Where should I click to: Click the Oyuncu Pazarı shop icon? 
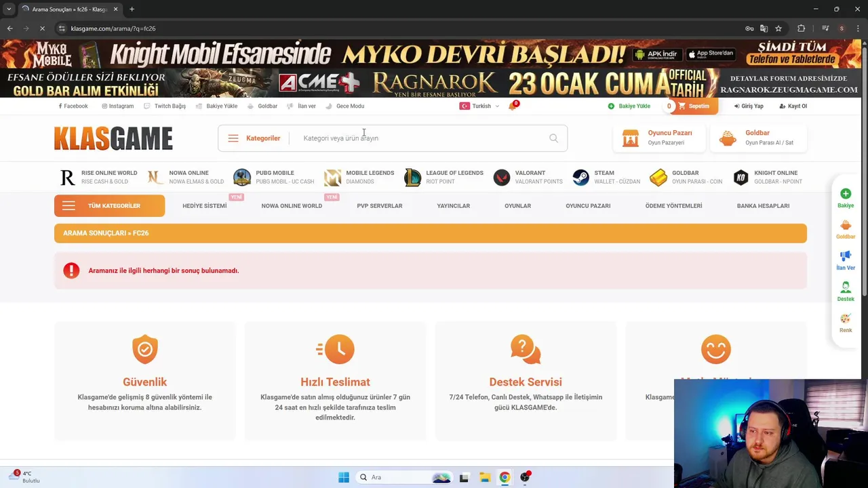[631, 138]
